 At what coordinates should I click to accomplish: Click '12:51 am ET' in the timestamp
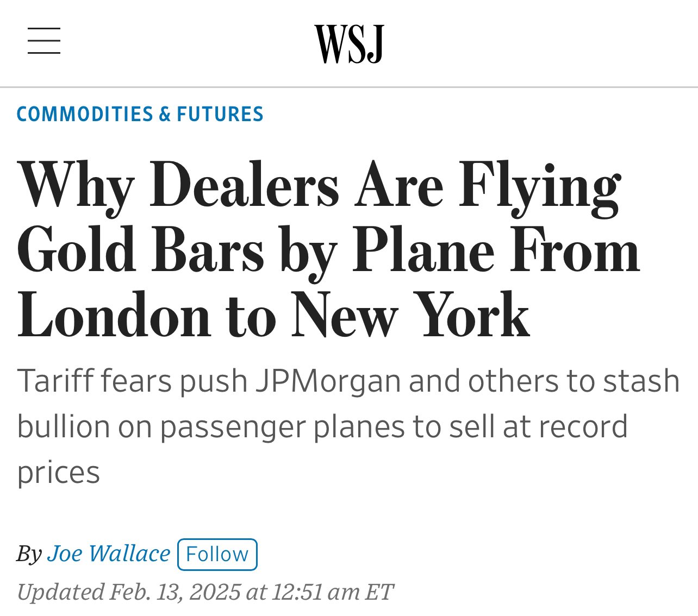coord(332,592)
